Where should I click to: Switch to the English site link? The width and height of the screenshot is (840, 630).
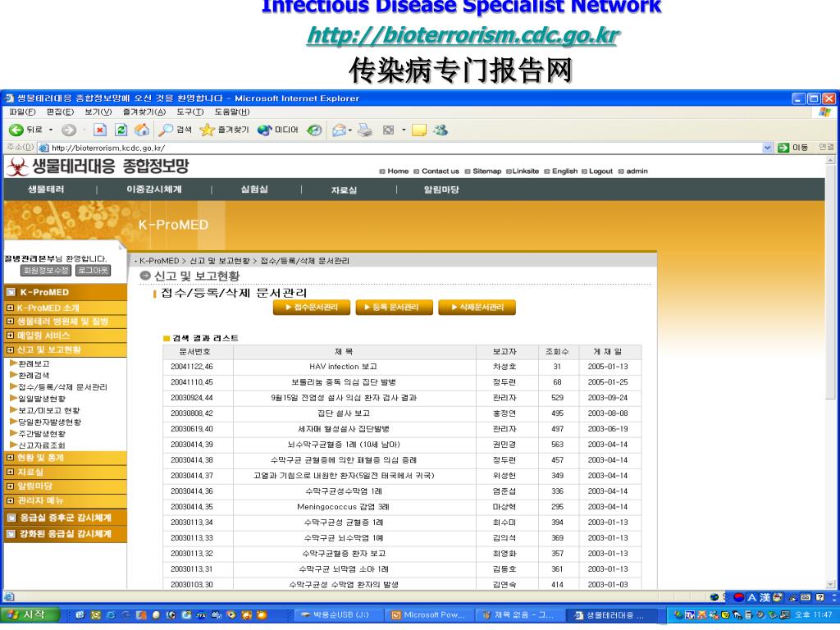[564, 171]
